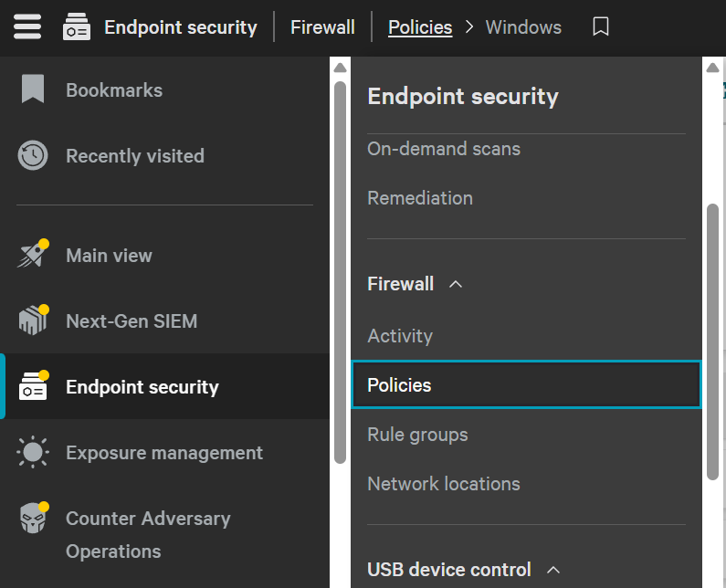Select Policies in the Firewall submenu

coord(526,384)
